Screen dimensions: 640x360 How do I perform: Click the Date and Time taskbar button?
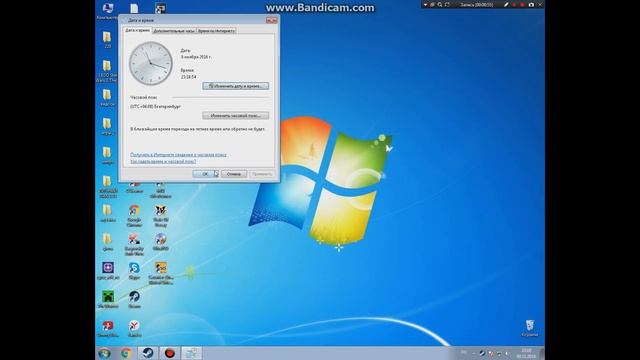(191, 353)
